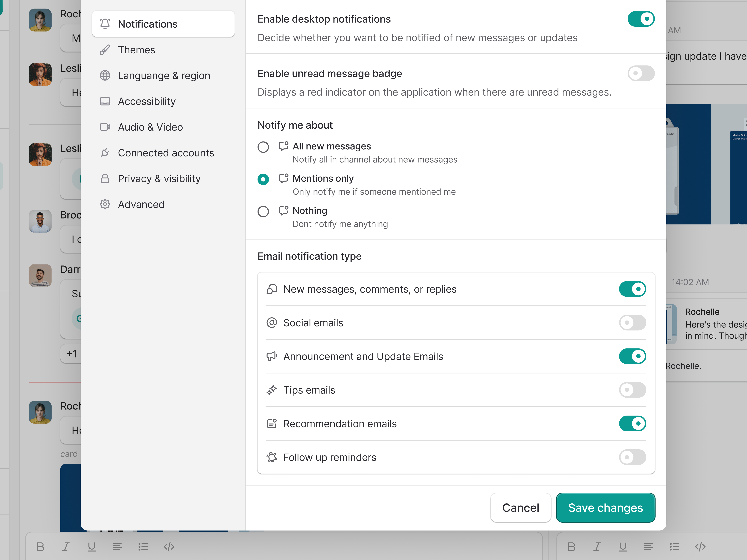
Task: Enable the unread message badge
Action: coord(641,74)
